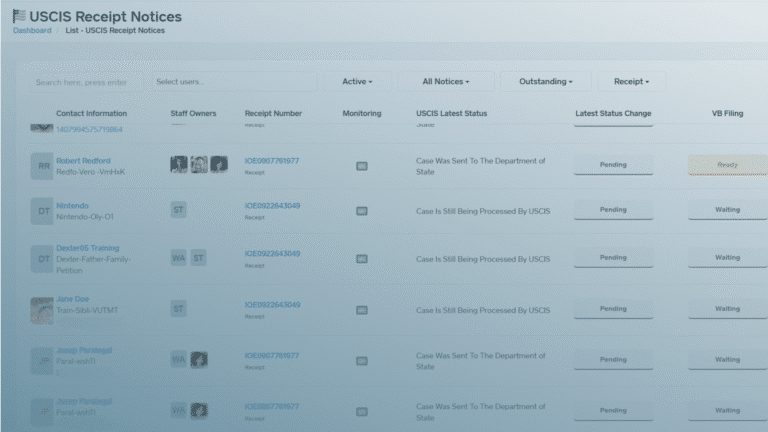The height and width of the screenshot is (432, 768).
Task: Open the Active filter dropdown
Action: click(357, 81)
